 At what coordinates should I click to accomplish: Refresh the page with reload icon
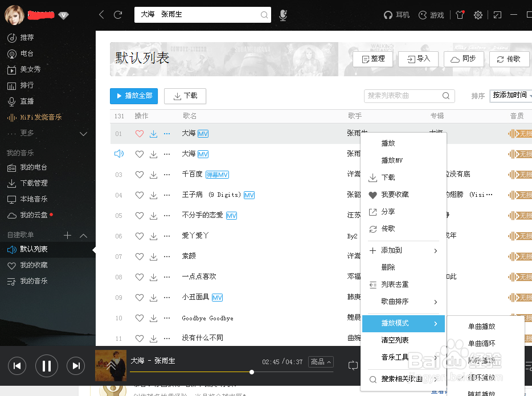118,15
